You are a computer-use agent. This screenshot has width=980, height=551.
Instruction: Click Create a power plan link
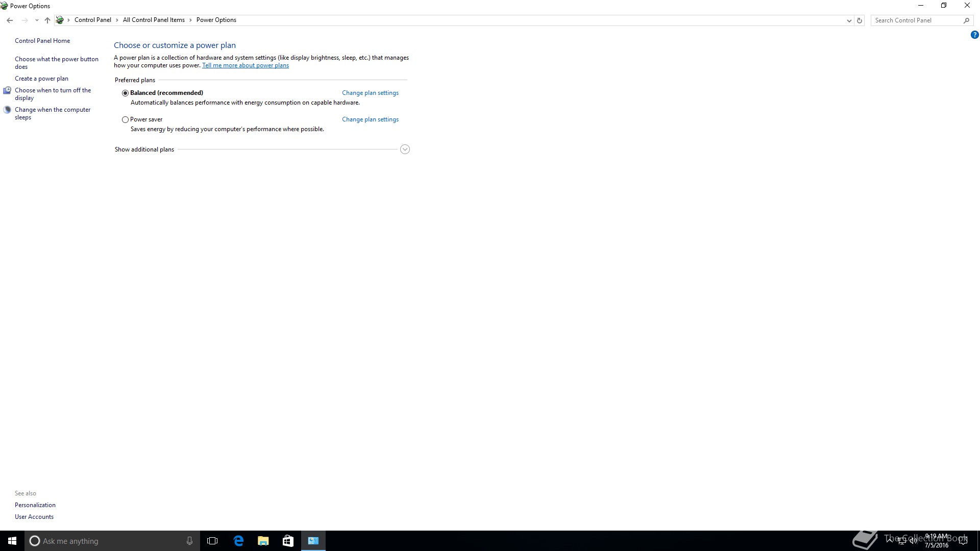pos(41,79)
